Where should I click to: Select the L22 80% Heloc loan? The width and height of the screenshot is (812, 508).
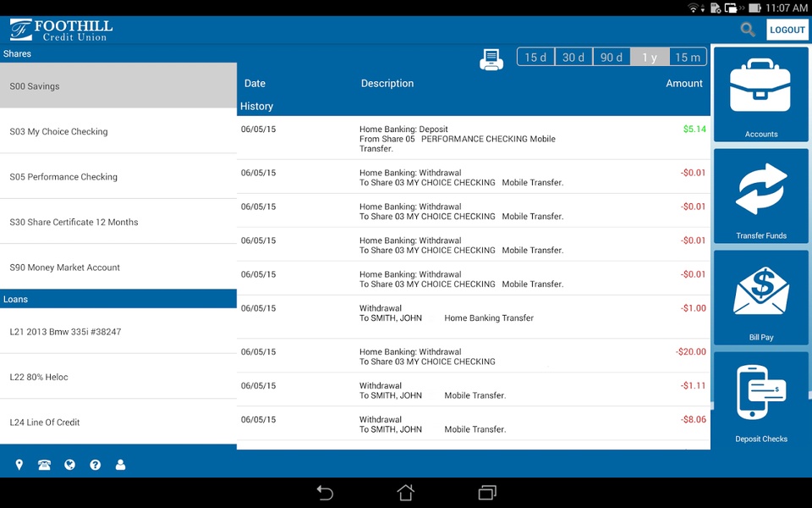click(x=118, y=376)
